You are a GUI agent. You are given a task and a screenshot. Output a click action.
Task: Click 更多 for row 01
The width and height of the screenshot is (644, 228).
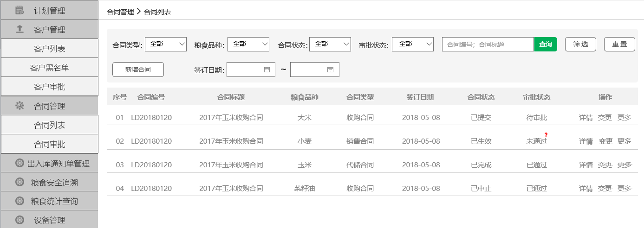click(x=624, y=117)
